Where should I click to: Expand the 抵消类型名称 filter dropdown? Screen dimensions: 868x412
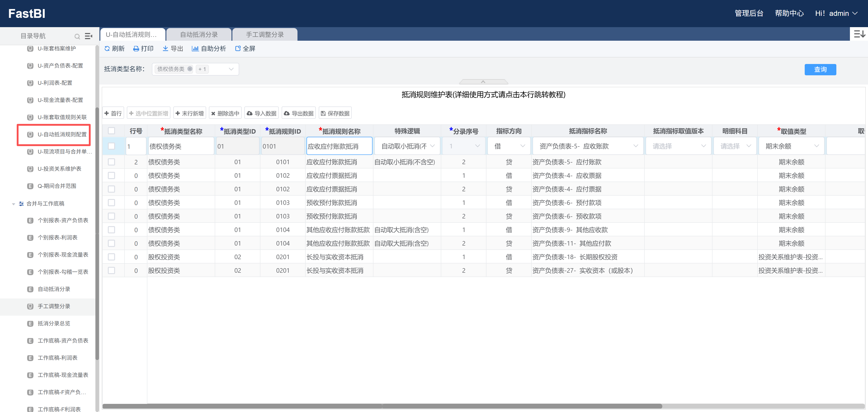click(231, 69)
